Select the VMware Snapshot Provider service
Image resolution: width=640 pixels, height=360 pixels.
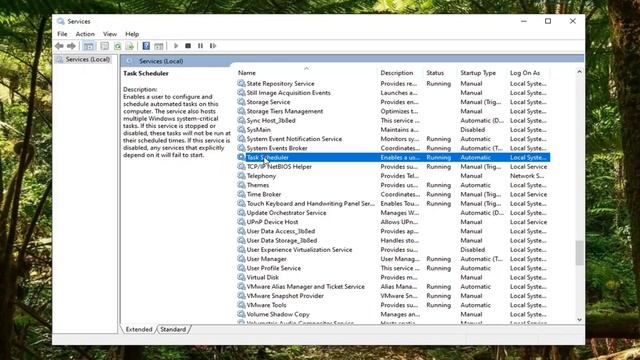click(393, 296)
